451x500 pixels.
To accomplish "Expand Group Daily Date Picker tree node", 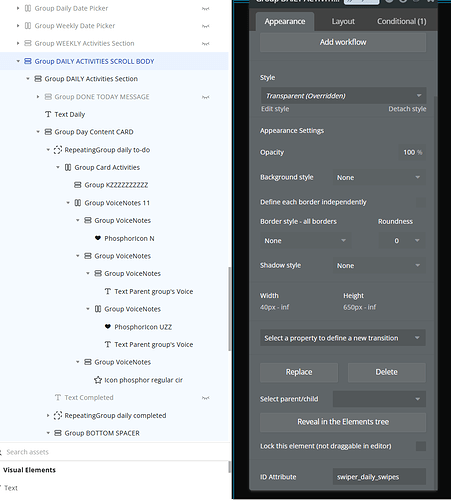I will tap(18, 8).
